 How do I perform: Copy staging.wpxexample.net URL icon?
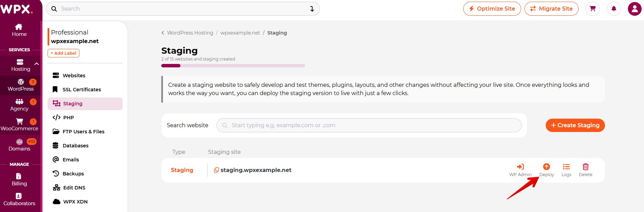tap(216, 170)
